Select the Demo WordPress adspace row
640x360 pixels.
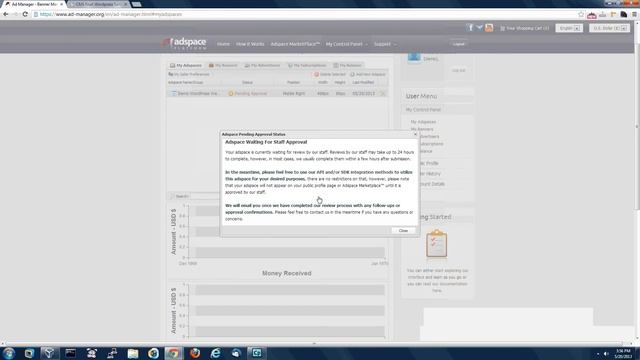[277, 93]
